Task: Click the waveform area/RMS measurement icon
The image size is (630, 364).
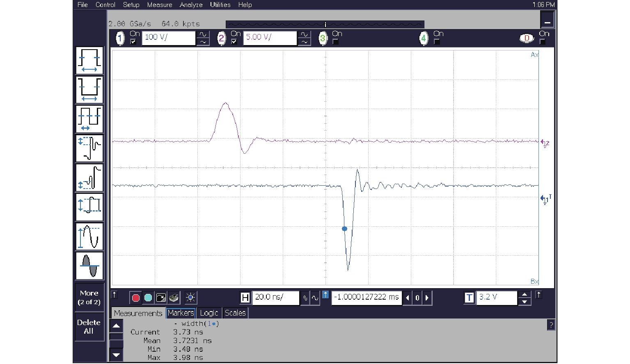Action: (89, 266)
